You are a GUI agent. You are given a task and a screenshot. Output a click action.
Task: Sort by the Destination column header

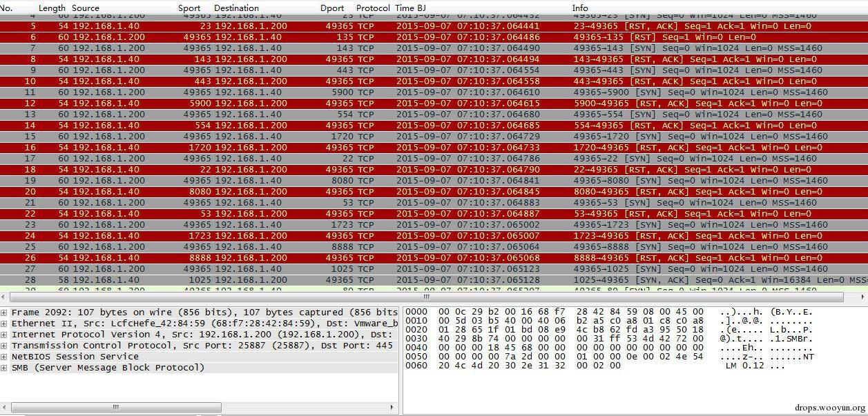click(236, 8)
